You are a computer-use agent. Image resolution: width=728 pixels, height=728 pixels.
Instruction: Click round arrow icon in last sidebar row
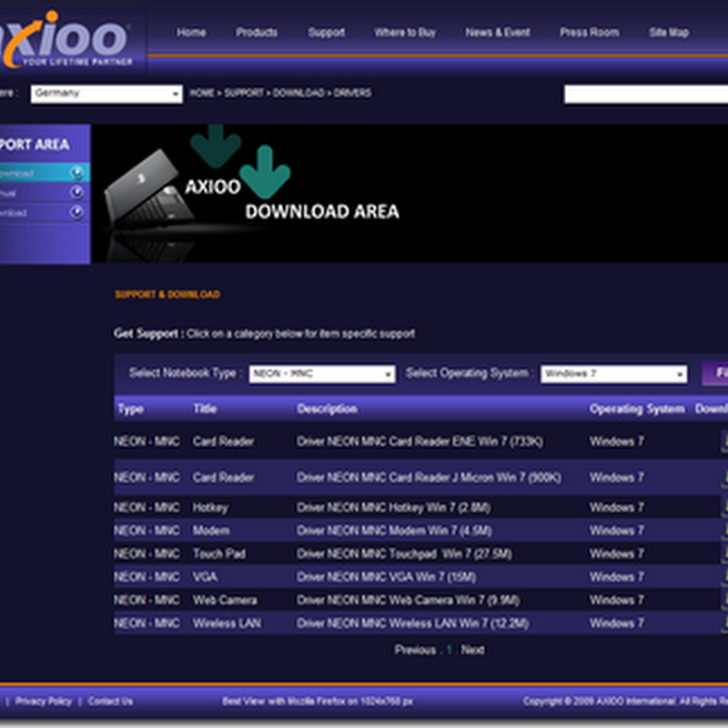click(x=76, y=212)
